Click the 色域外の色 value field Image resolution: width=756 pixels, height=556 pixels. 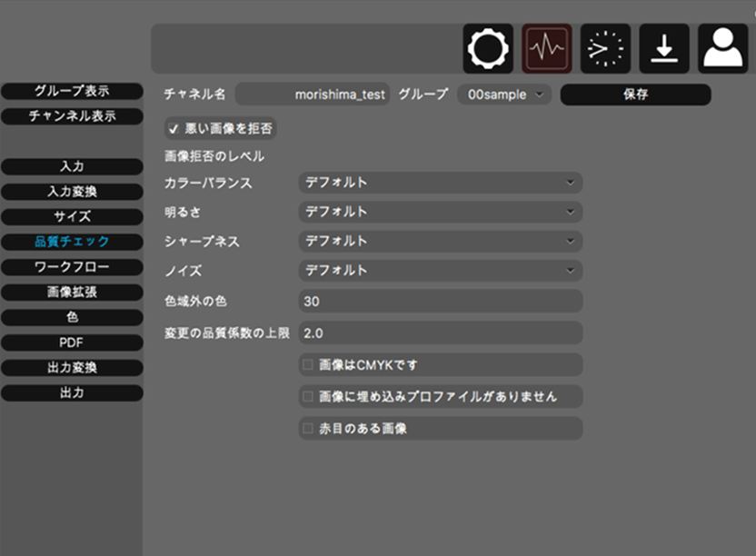pos(440,302)
